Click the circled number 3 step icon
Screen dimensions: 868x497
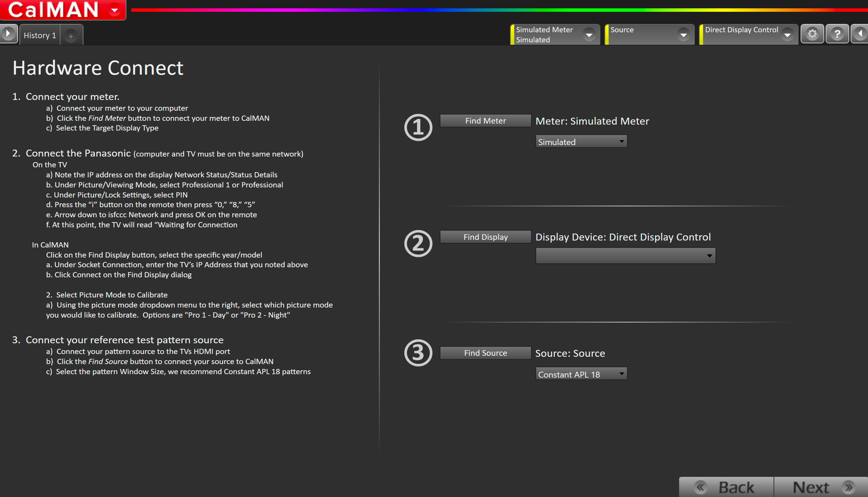[418, 353]
